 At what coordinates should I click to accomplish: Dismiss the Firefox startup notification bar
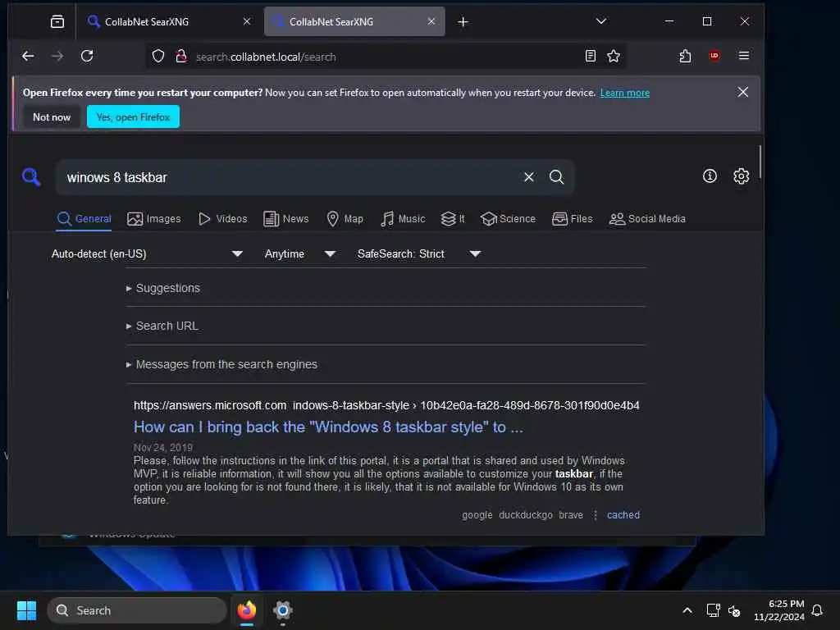pyautogui.click(x=742, y=92)
